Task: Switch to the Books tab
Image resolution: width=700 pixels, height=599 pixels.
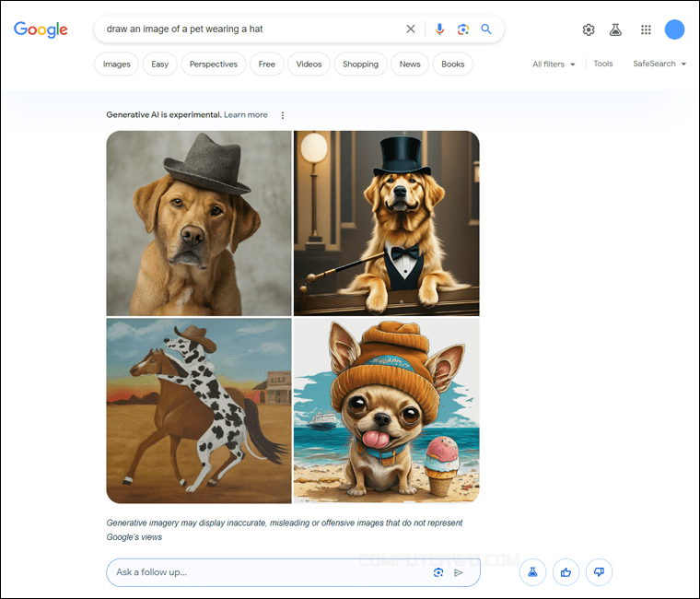Action: 452,64
